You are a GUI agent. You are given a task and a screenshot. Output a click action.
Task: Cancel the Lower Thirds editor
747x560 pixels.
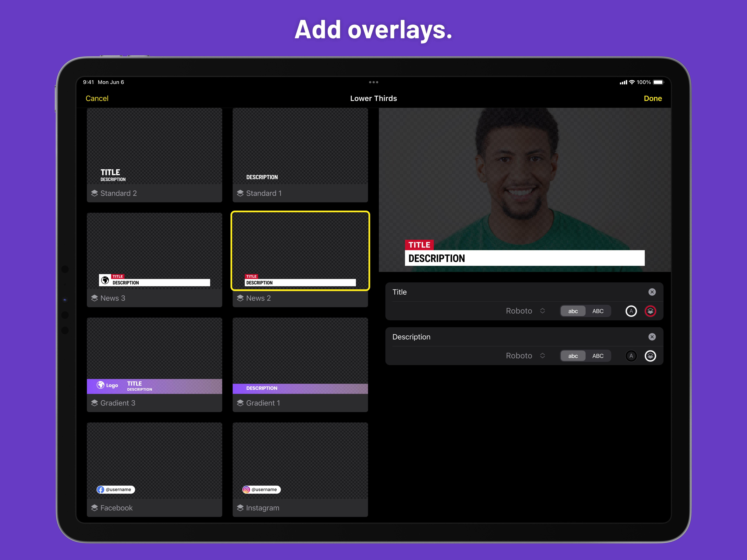click(97, 98)
